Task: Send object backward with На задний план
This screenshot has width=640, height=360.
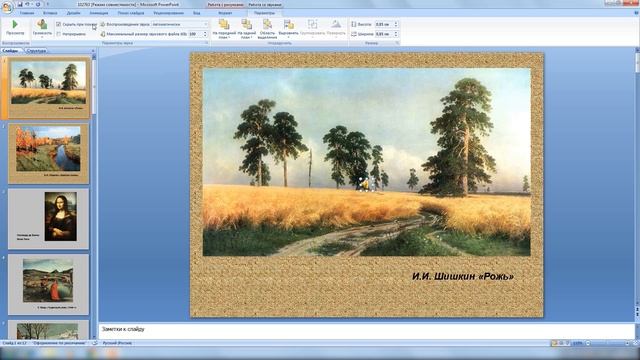Action: point(247,29)
